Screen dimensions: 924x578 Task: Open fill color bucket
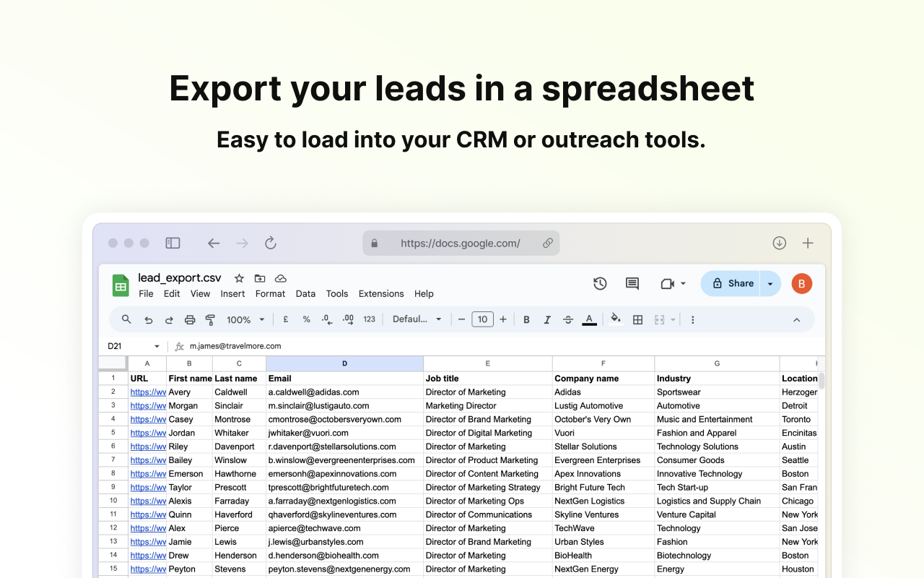pos(616,319)
